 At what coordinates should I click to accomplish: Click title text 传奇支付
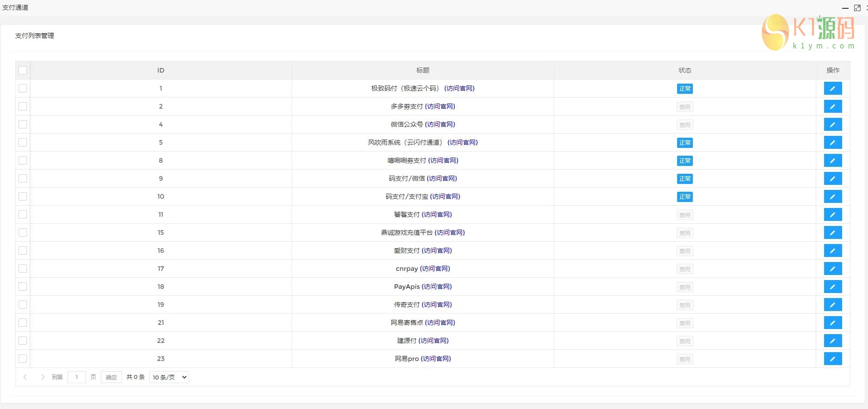pyautogui.click(x=407, y=305)
